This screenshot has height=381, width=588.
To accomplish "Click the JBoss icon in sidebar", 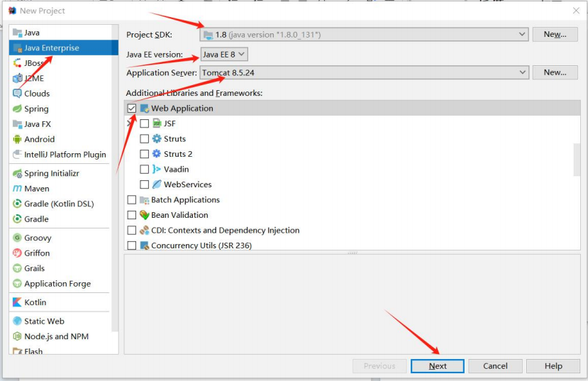I will 17,63.
